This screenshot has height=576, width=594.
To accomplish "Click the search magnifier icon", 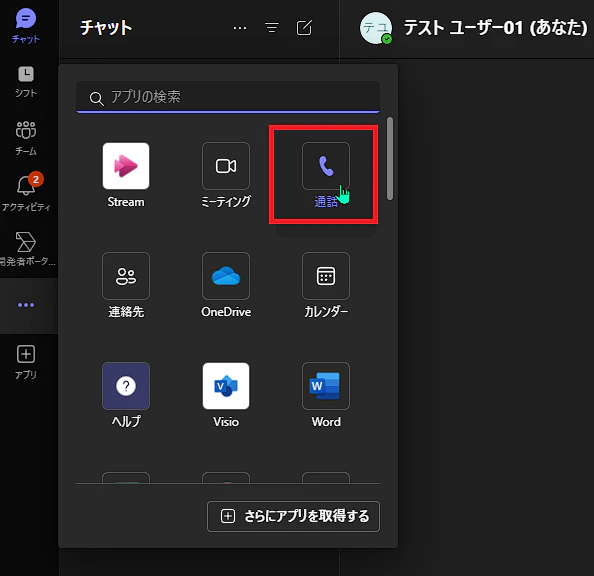I will pyautogui.click(x=96, y=99).
